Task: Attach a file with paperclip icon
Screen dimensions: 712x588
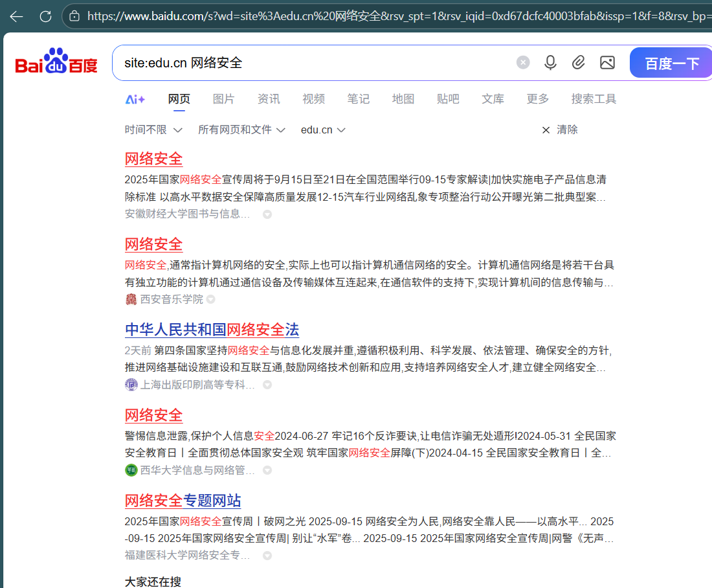Action: coord(578,62)
